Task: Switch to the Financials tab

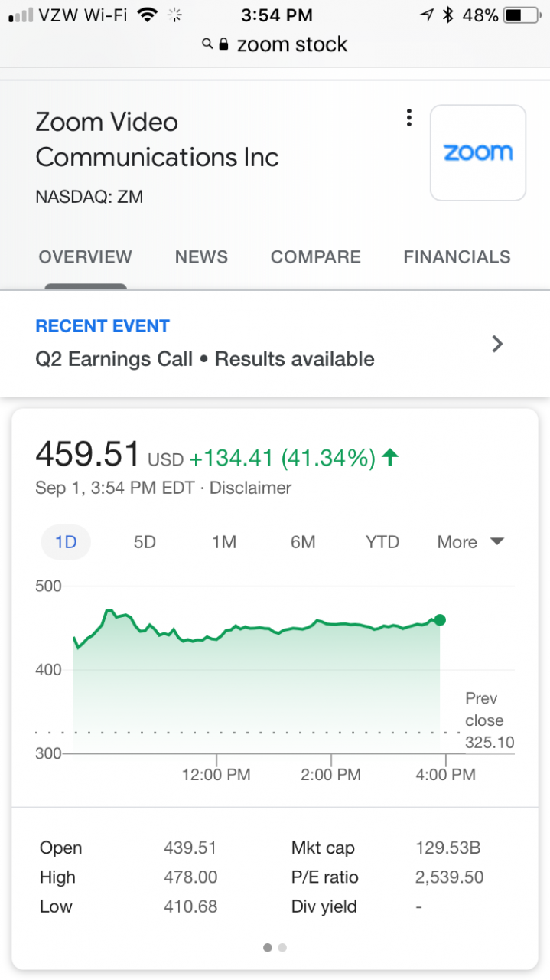Action: point(457,256)
